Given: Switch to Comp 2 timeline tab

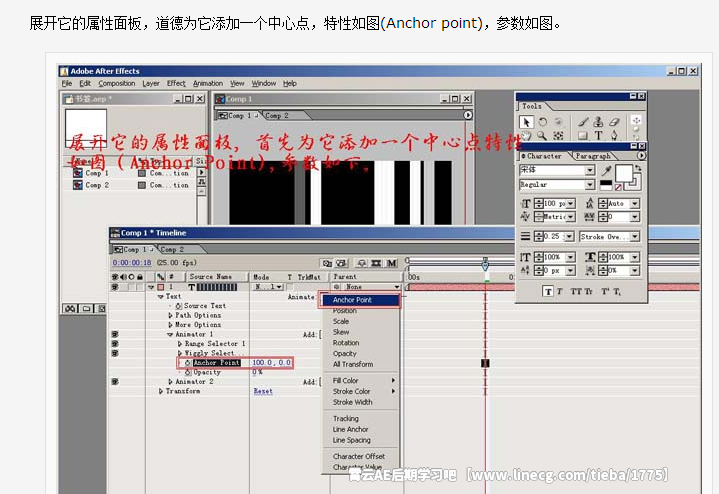Looking at the screenshot, I should point(172,250).
